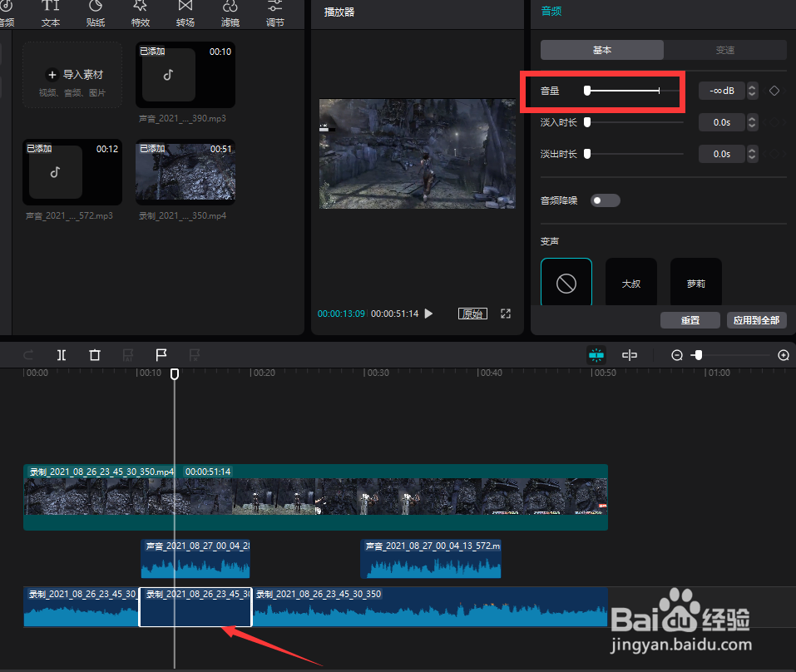Select the 声音_2021_08_27_00_04_13_572 audio clip
The width and height of the screenshot is (796, 672).
click(x=431, y=559)
